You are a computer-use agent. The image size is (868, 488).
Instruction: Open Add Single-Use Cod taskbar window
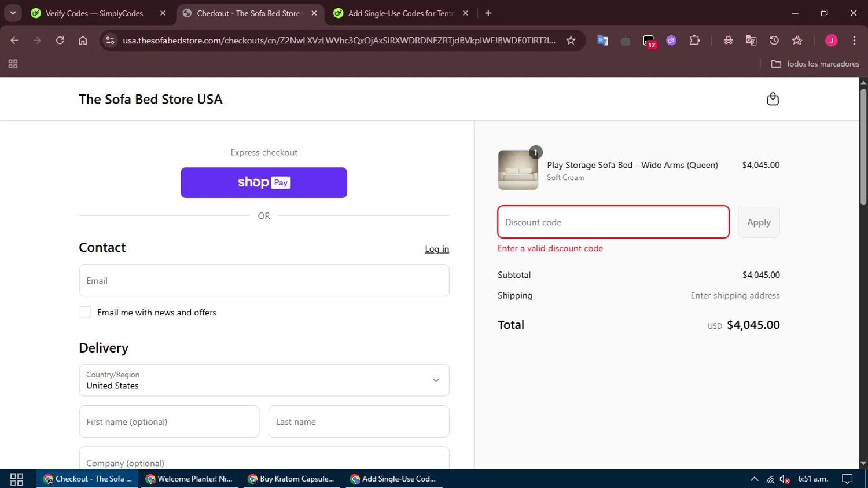click(393, 479)
